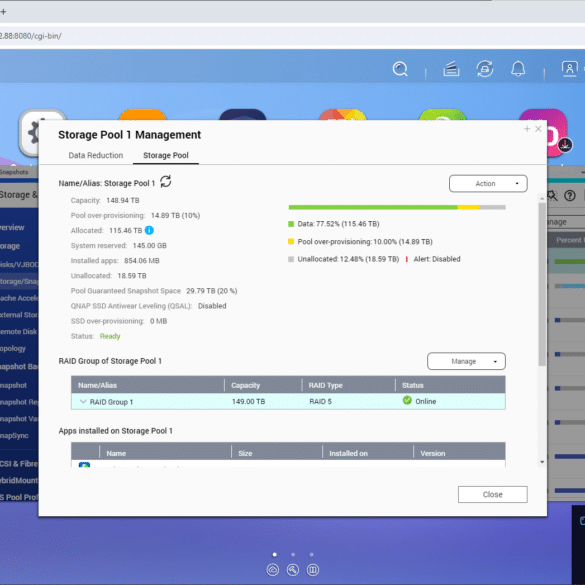Select the Storage Pool tab
The width and height of the screenshot is (585, 585).
tap(166, 155)
